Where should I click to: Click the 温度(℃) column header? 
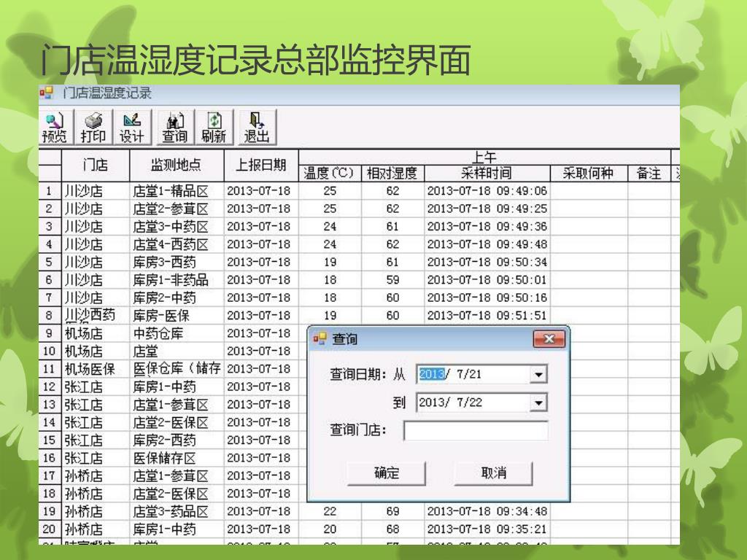(x=330, y=173)
